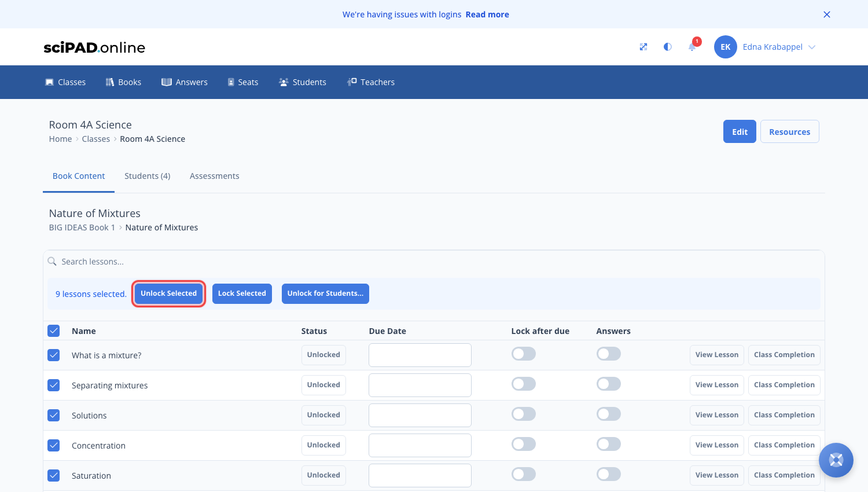The height and width of the screenshot is (492, 868).
Task: Click Lock Selected
Action: 242,293
